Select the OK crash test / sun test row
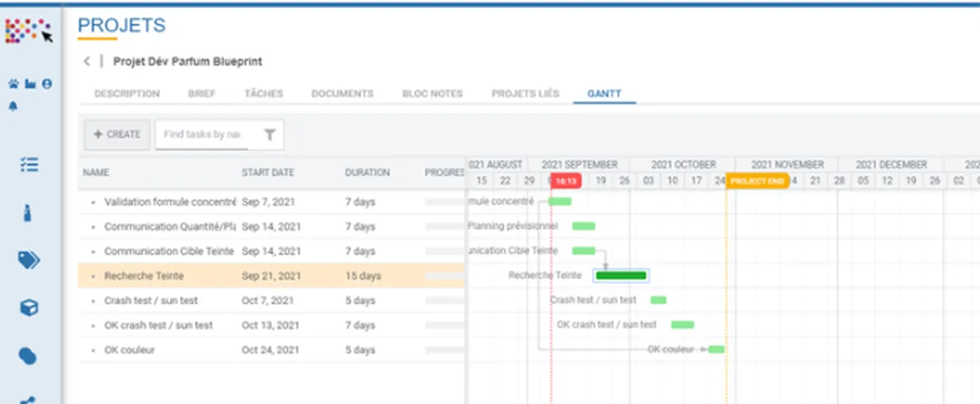This screenshot has height=404, width=980. point(271,325)
